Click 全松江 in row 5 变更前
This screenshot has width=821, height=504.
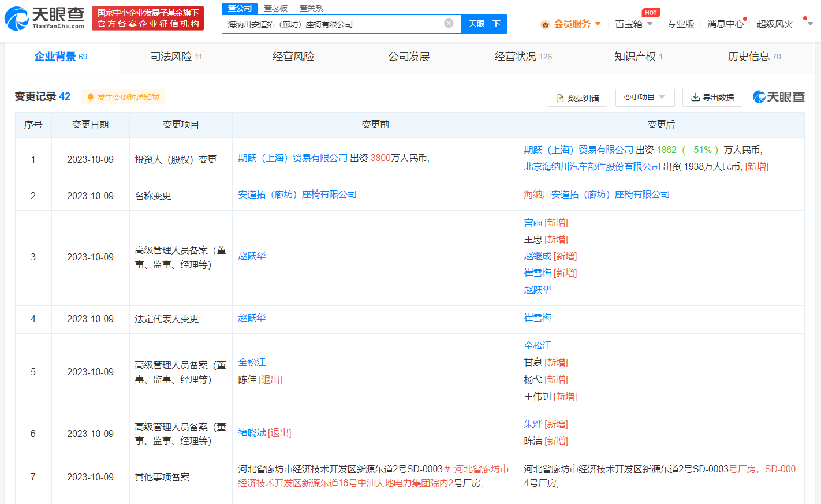[252, 363]
